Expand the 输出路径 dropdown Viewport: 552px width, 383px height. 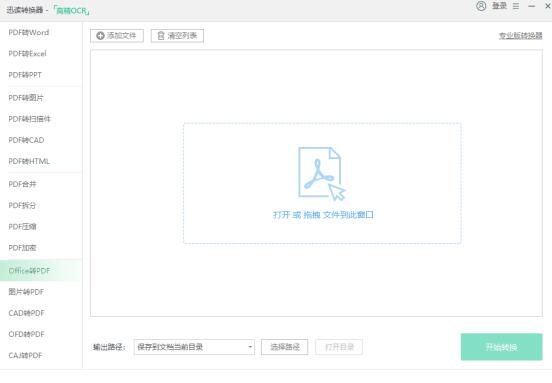tap(194, 347)
